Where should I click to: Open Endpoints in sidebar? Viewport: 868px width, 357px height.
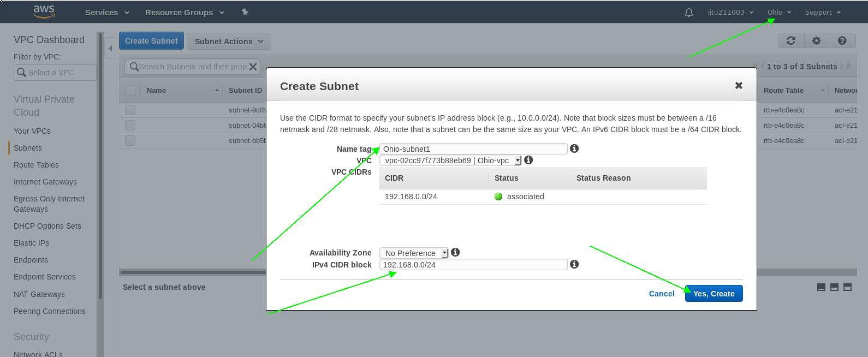pyautogui.click(x=31, y=260)
